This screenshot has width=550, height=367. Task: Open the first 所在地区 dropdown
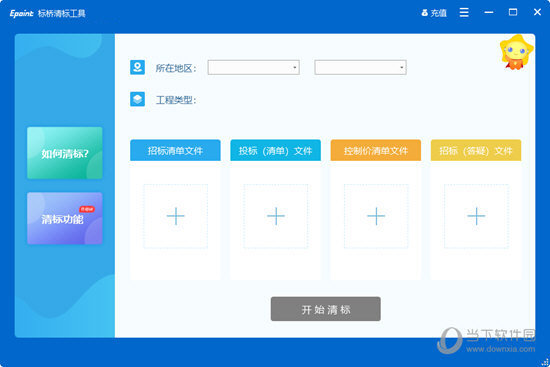254,67
